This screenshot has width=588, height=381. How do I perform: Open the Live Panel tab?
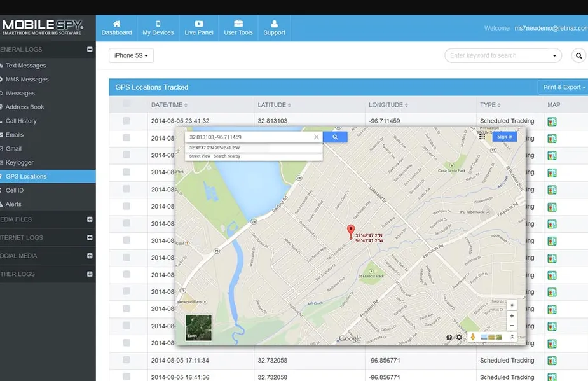[x=199, y=28]
